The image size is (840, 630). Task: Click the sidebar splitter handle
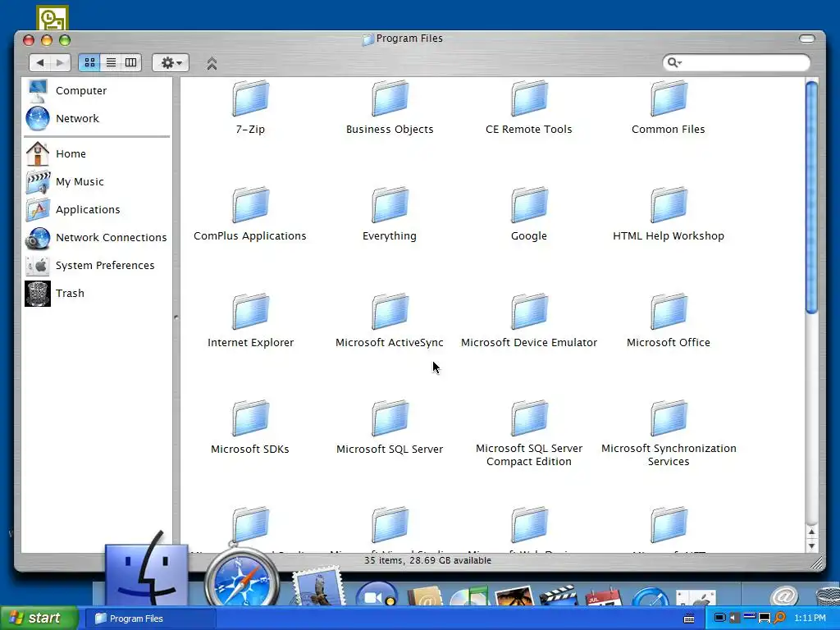coord(176,317)
